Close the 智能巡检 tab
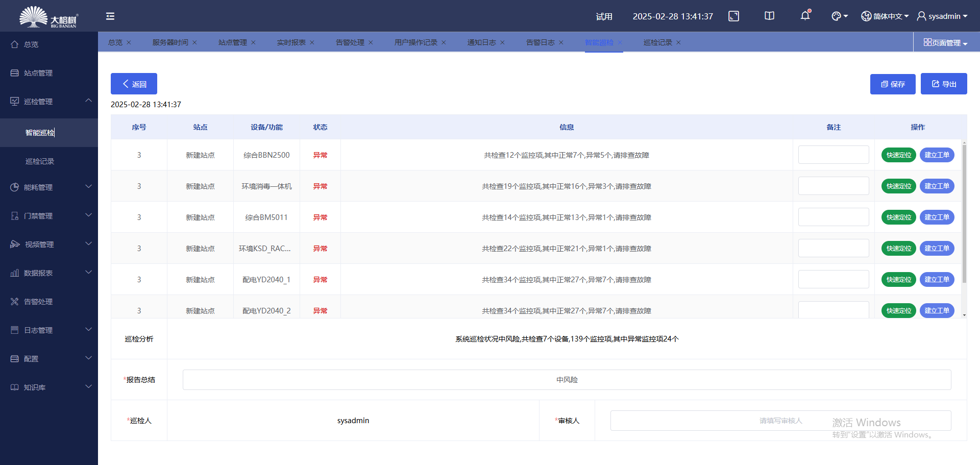The height and width of the screenshot is (465, 980). click(x=620, y=42)
